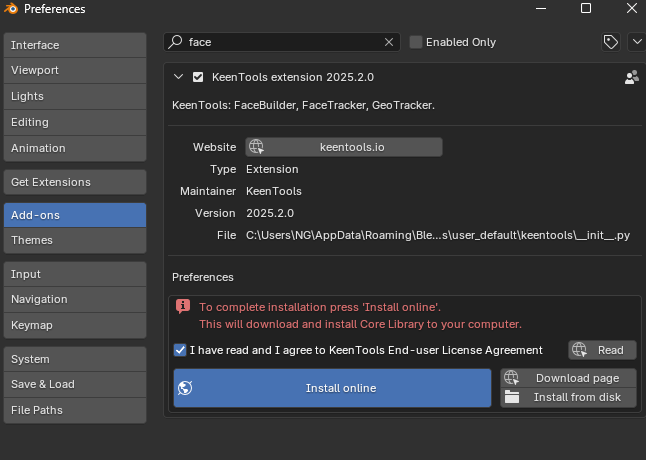646x460 pixels.
Task: Open the Themes preferences tab
Action: 75,240
